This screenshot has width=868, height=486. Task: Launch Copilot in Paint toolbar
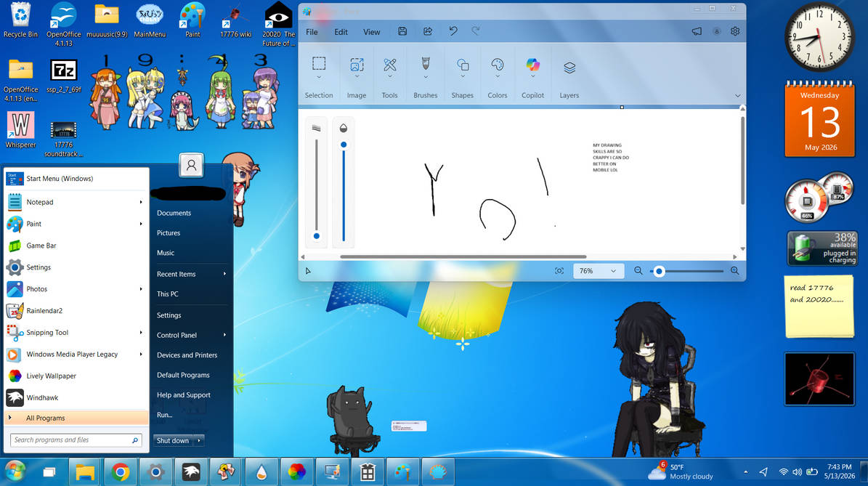point(532,65)
